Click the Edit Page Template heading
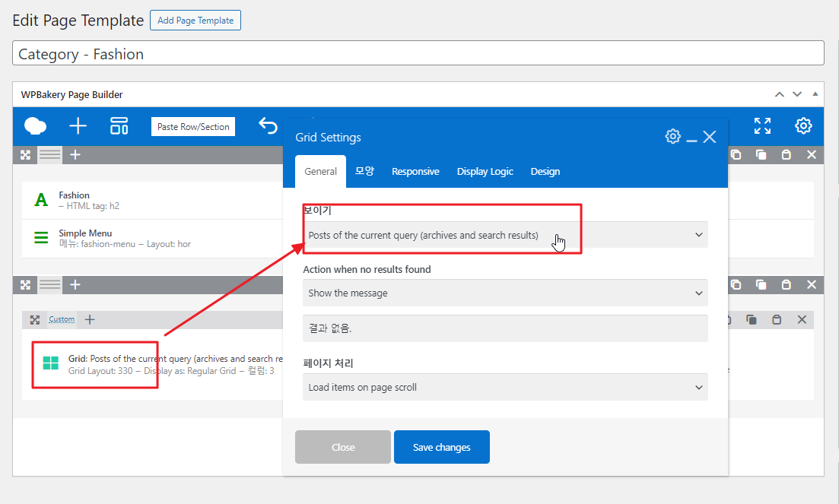The width and height of the screenshot is (839, 504). (x=78, y=21)
